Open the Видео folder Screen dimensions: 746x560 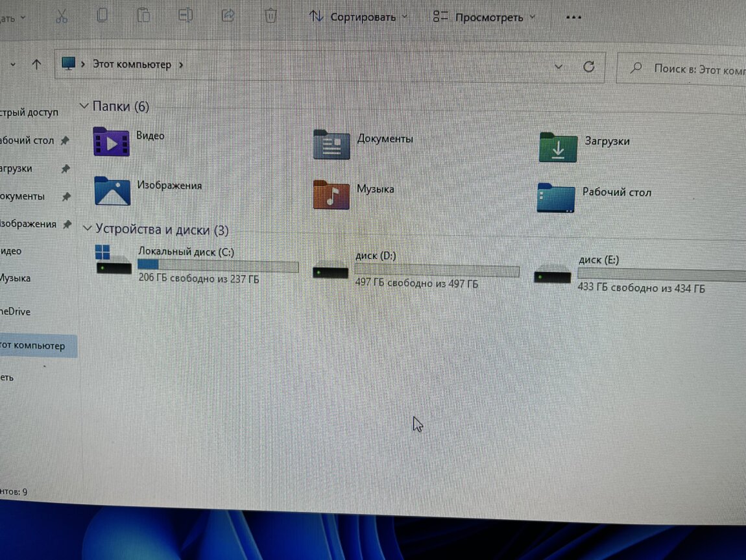[x=112, y=141]
